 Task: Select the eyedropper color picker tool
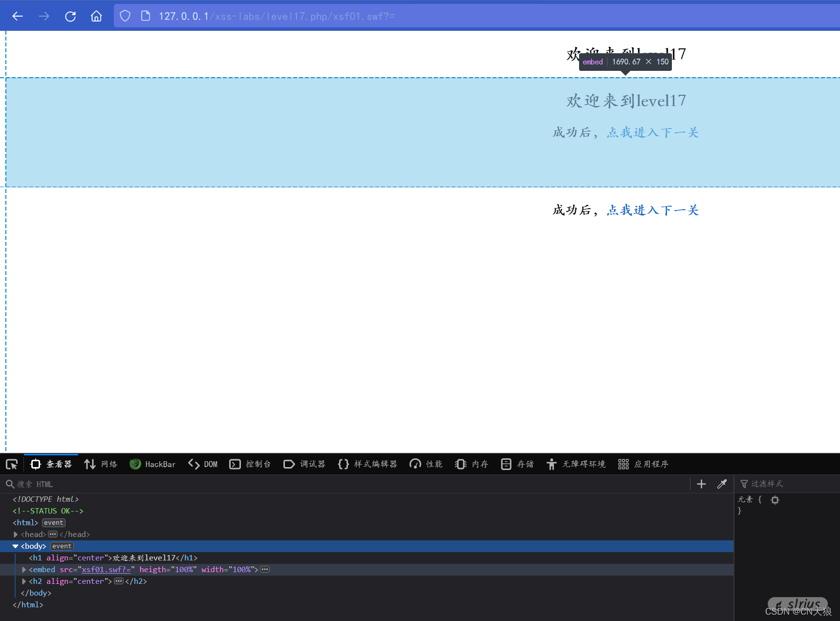coord(722,484)
